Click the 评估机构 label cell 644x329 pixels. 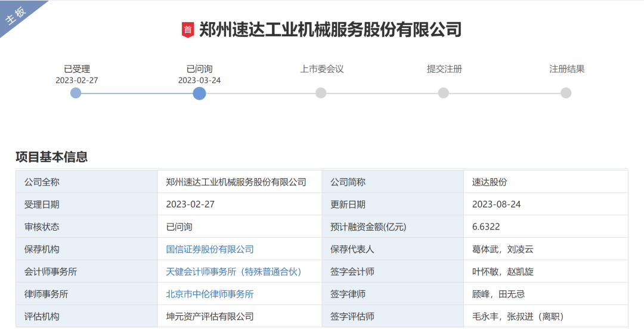(x=86, y=316)
